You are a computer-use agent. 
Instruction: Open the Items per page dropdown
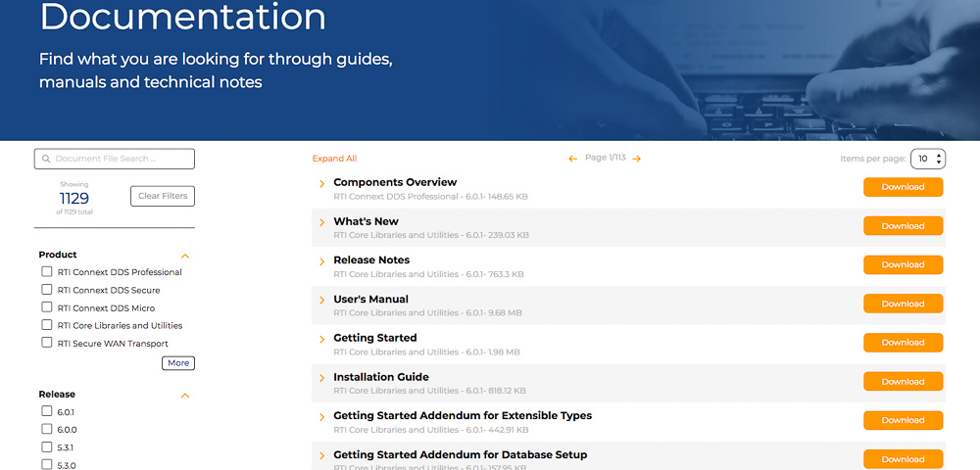tap(927, 159)
